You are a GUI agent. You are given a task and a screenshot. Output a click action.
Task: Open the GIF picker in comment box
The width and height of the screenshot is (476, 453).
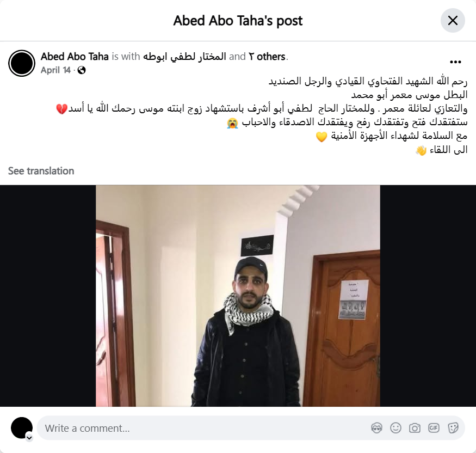coord(434,428)
